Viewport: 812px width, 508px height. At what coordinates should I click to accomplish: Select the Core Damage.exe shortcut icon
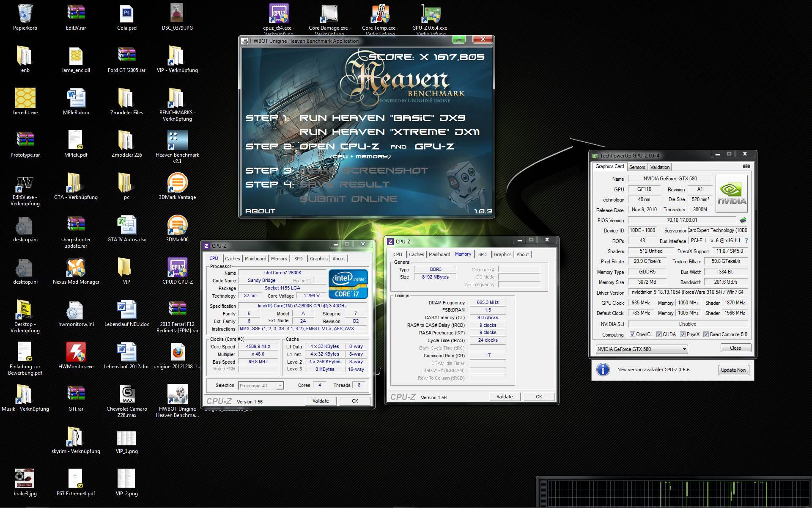click(x=329, y=14)
